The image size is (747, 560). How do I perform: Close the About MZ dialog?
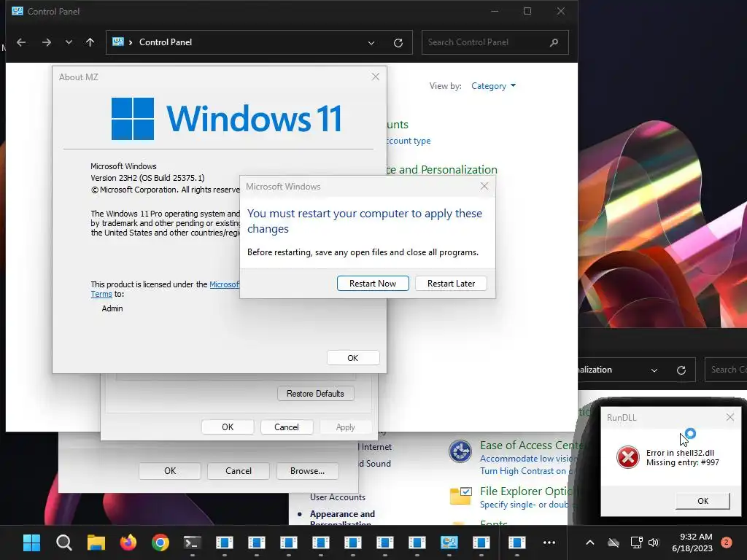[376, 77]
